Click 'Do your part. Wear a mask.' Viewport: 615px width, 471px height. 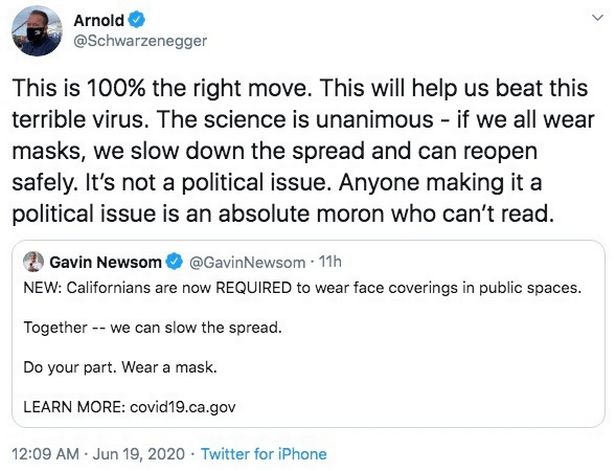point(119,367)
